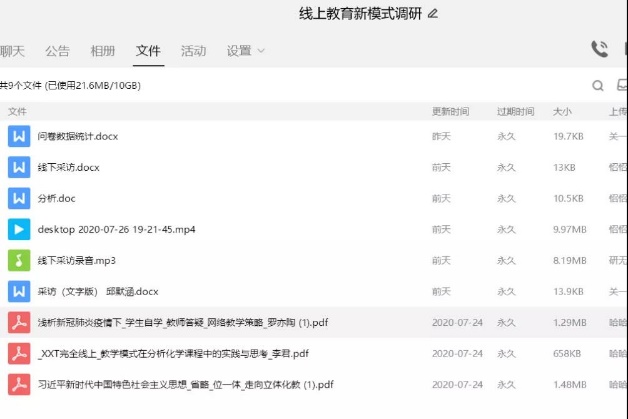Click the video icon for desktop mp4 file
Image resolution: width=628 pixels, height=419 pixels.
[18, 229]
